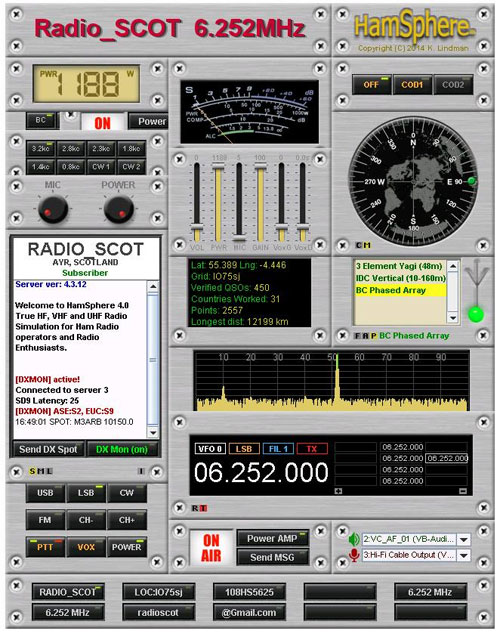This screenshot has height=634, width=500.
Task: Enable the COD1 codec
Action: point(412,85)
